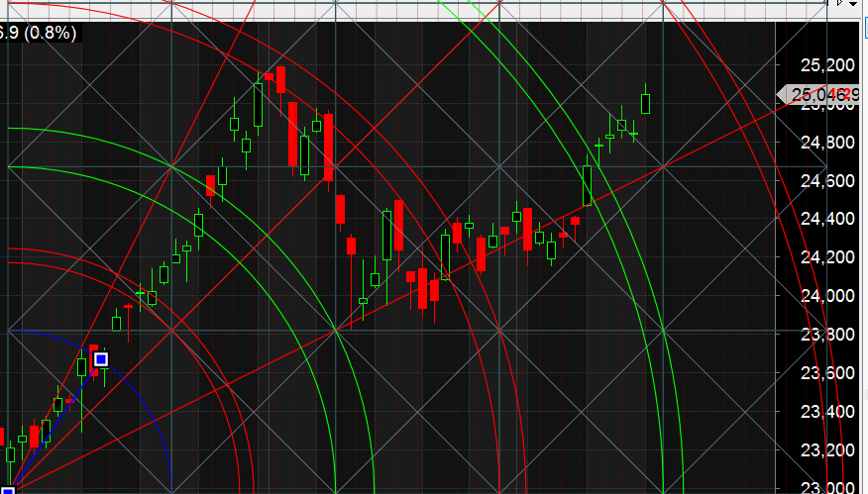
Task: Click the 24,400 price axis label
Action: [x=826, y=219]
